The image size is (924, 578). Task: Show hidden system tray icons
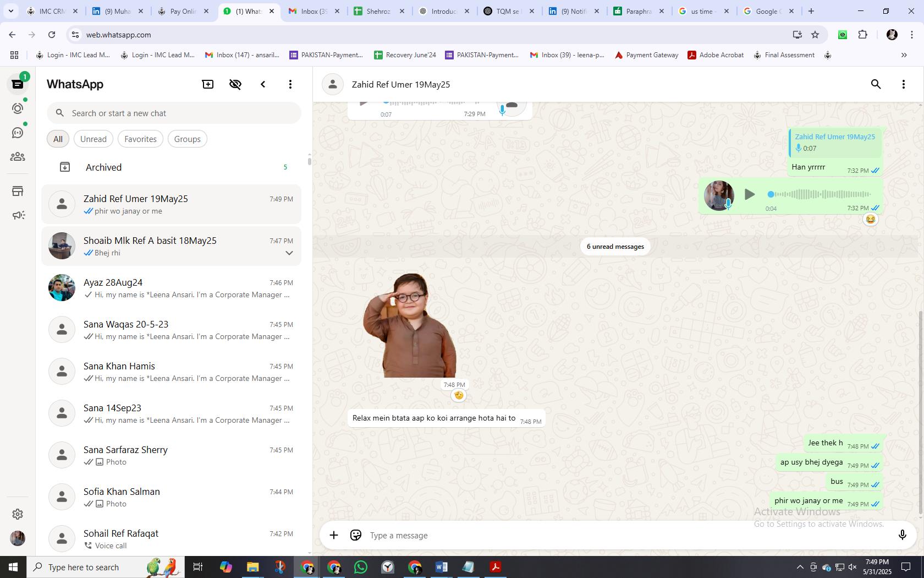[x=800, y=567]
